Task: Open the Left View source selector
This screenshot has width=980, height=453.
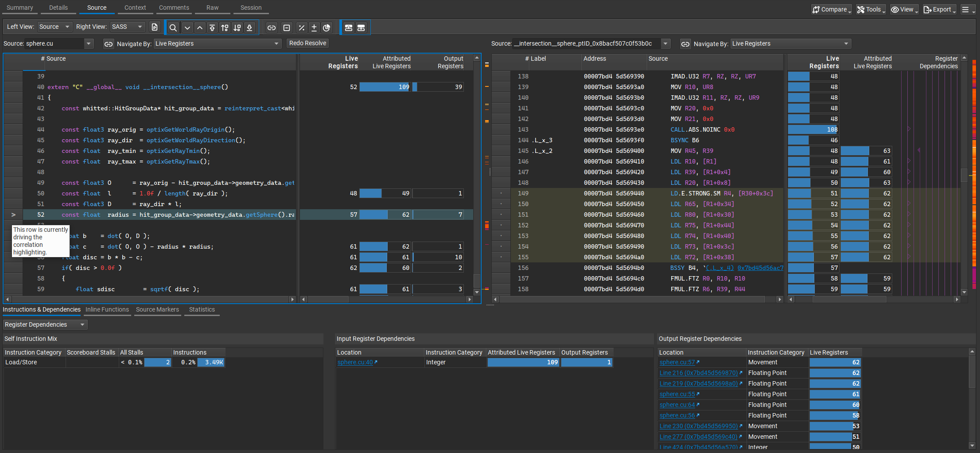Action: (54, 27)
